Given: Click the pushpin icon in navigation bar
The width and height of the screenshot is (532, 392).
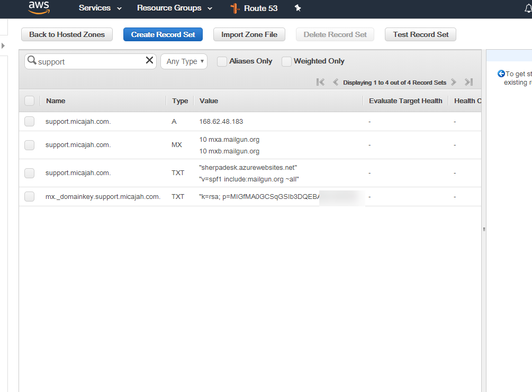Looking at the screenshot, I should click(297, 8).
